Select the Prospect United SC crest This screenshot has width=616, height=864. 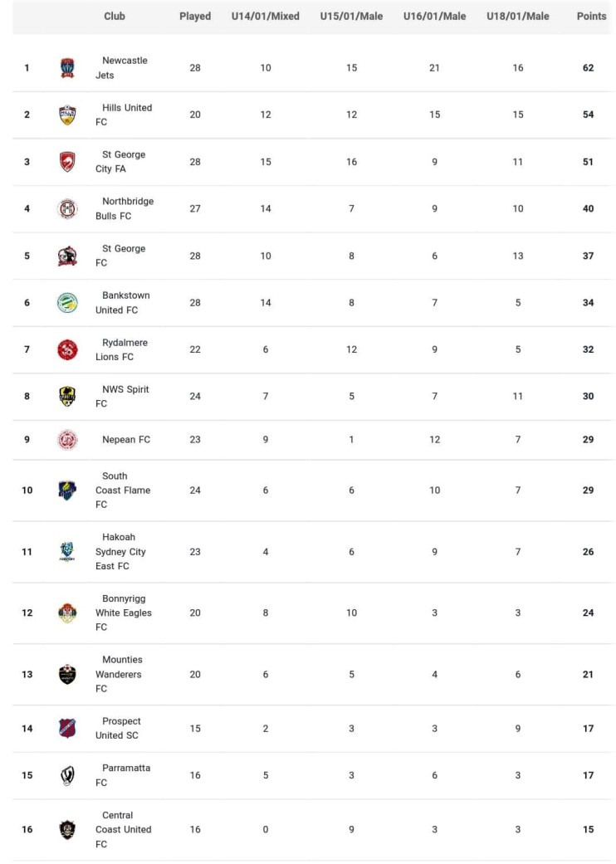pyautogui.click(x=67, y=729)
